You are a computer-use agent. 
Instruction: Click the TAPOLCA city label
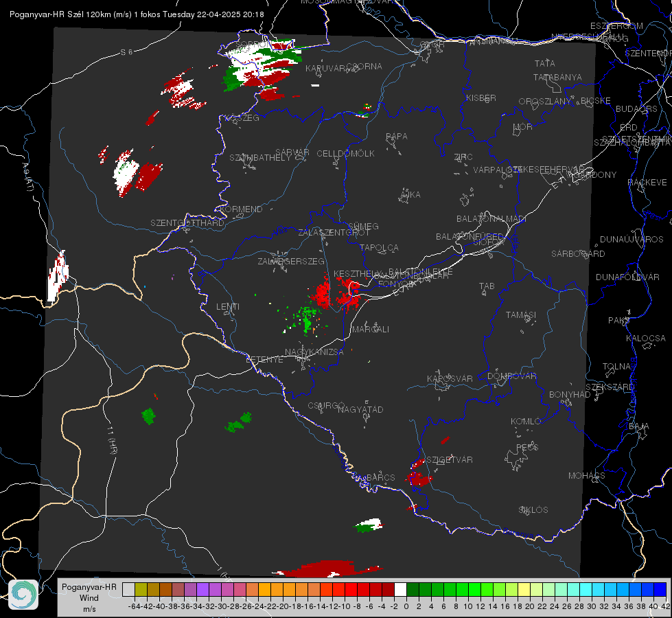[380, 247]
